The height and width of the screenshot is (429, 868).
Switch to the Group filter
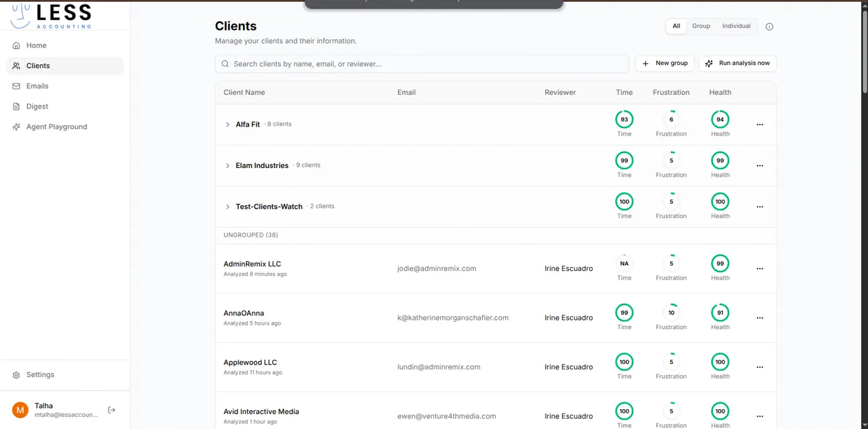pyautogui.click(x=701, y=26)
